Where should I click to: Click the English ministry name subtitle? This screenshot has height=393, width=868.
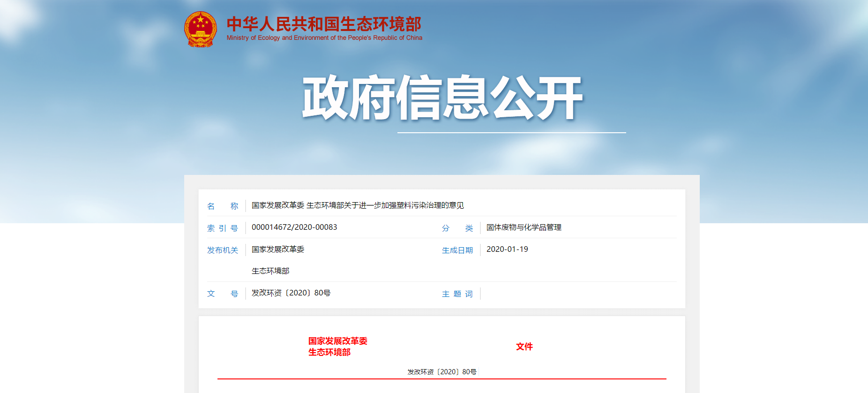(324, 38)
